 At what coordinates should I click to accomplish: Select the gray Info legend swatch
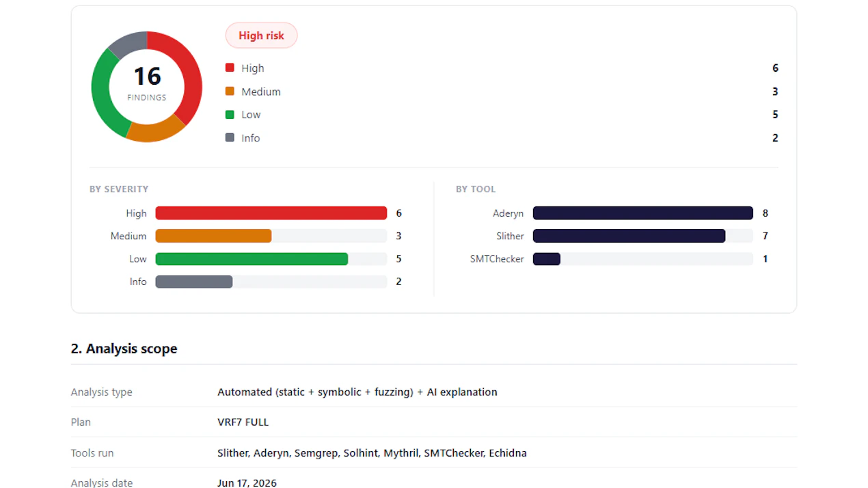pos(230,137)
